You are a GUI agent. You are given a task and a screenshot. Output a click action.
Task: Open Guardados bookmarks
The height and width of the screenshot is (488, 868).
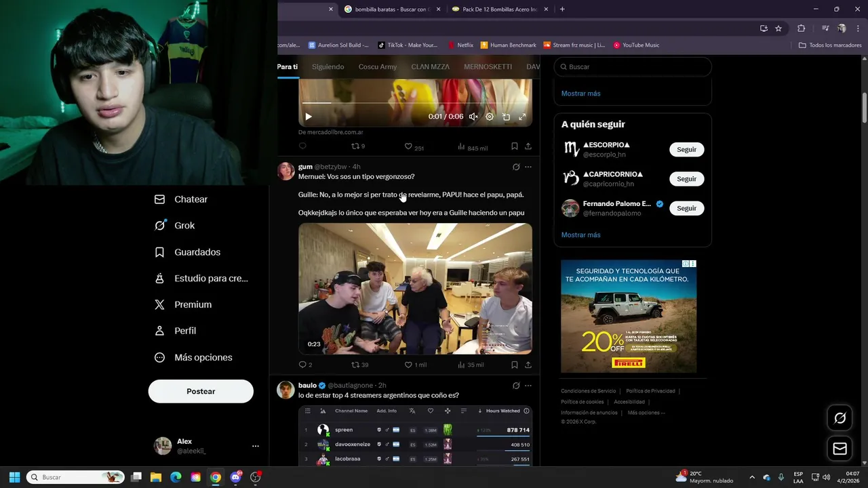(x=187, y=252)
